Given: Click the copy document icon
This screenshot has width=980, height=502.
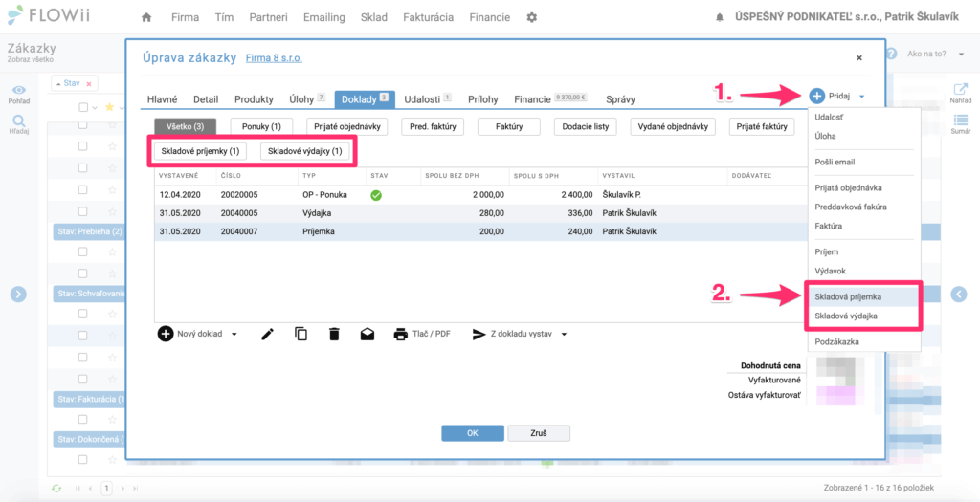Looking at the screenshot, I should (x=301, y=334).
